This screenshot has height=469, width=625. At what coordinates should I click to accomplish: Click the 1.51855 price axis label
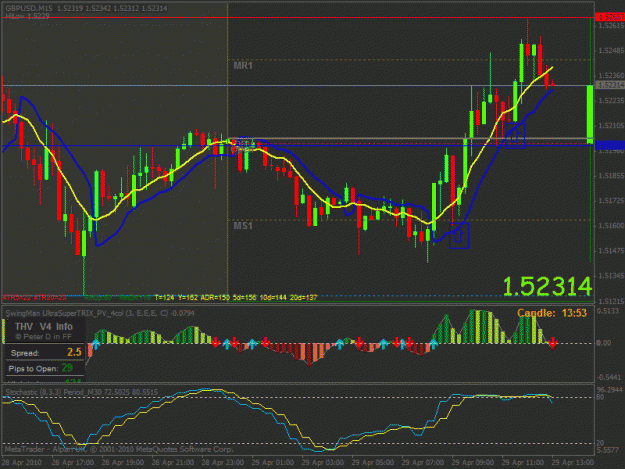[x=611, y=176]
